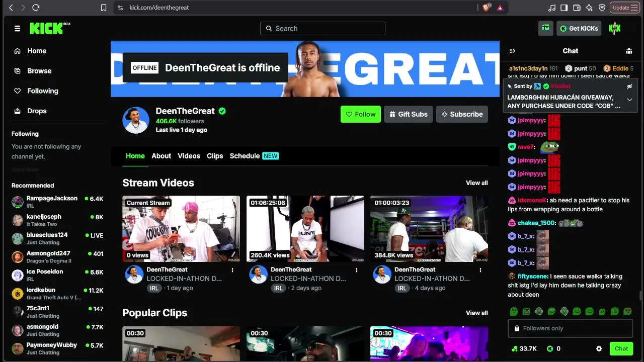The image size is (644, 362).
Task: Switch to the About tab
Action: coord(162,156)
